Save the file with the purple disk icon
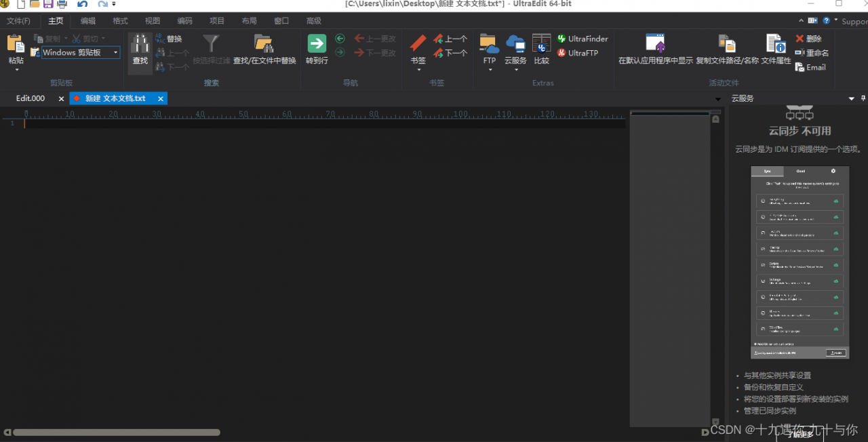This screenshot has height=442, width=868. [48, 4]
